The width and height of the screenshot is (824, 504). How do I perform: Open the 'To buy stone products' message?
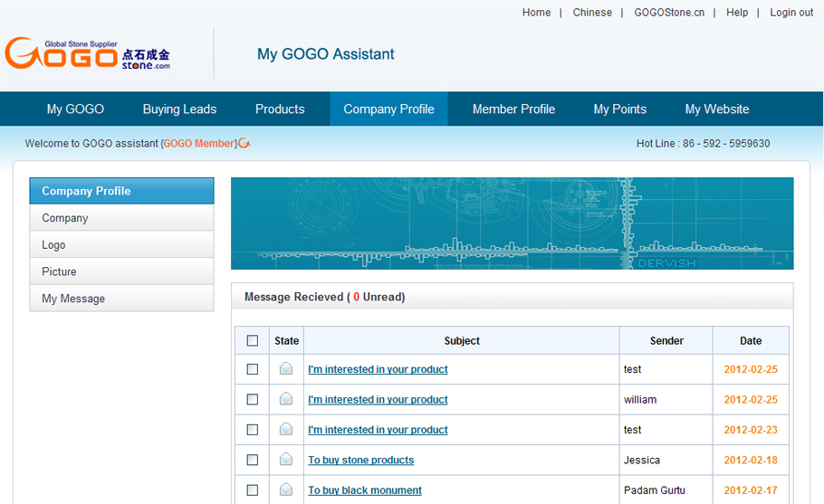tap(360, 461)
